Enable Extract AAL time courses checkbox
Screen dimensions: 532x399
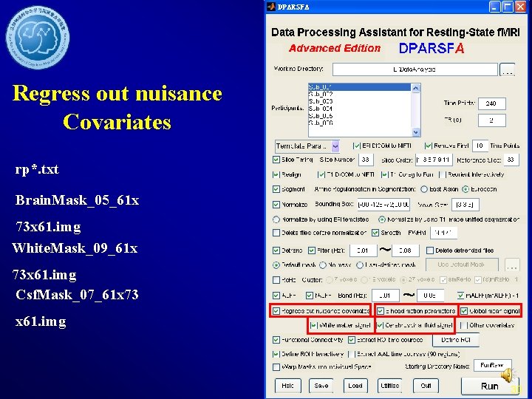tap(352, 354)
